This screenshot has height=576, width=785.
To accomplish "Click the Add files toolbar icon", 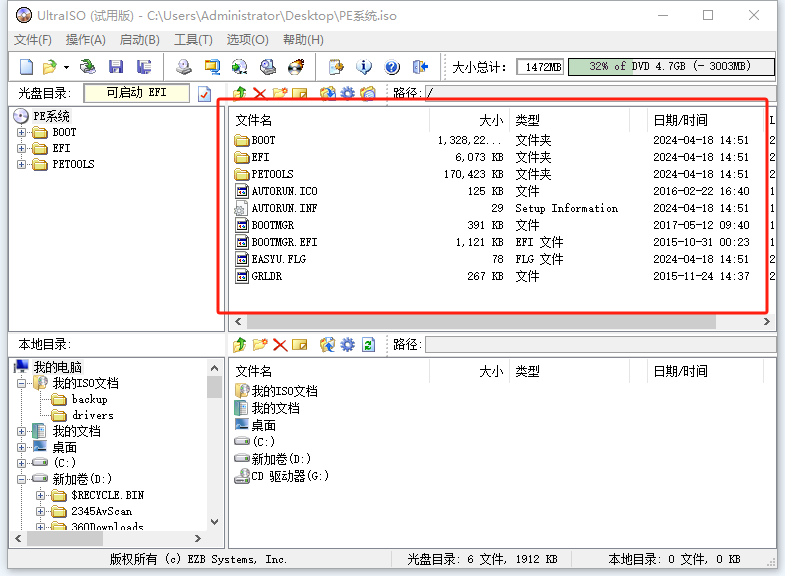I will 336,67.
